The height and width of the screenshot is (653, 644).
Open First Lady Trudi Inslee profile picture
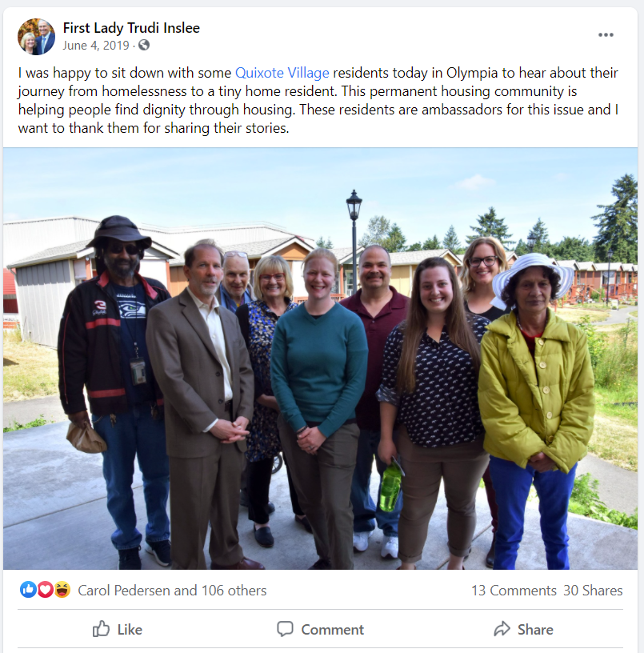click(36, 37)
